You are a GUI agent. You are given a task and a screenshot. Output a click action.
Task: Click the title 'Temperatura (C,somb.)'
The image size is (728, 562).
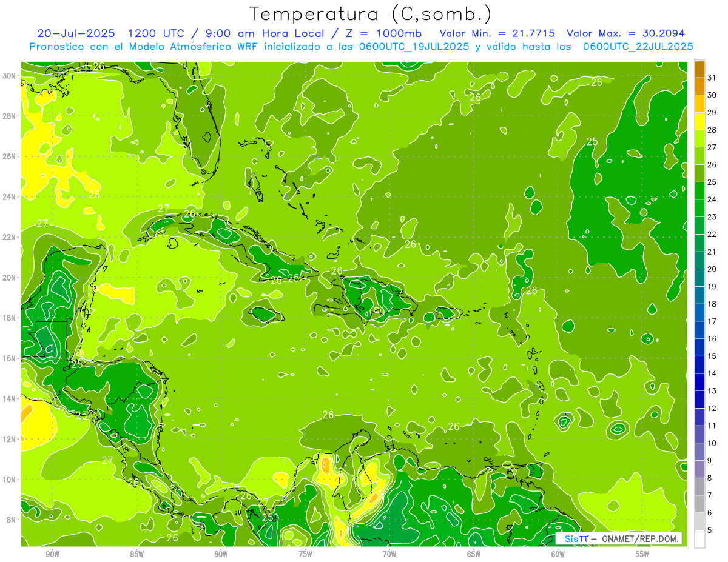coord(370,15)
